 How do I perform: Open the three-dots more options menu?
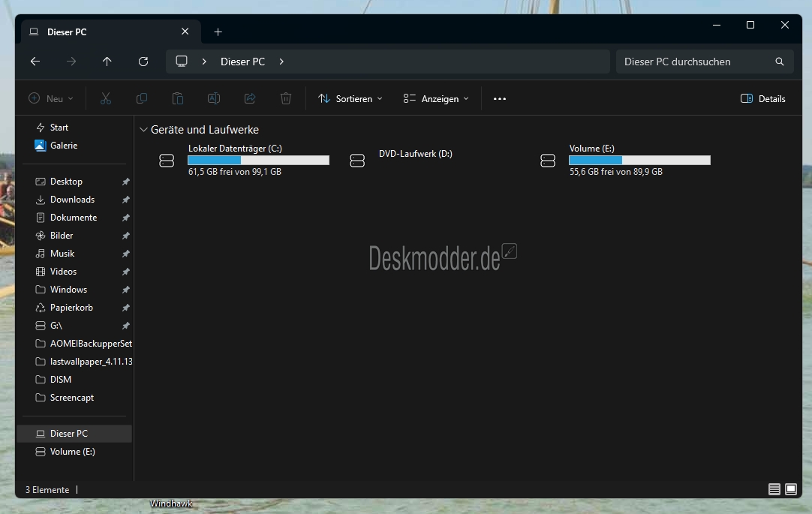pyautogui.click(x=500, y=98)
